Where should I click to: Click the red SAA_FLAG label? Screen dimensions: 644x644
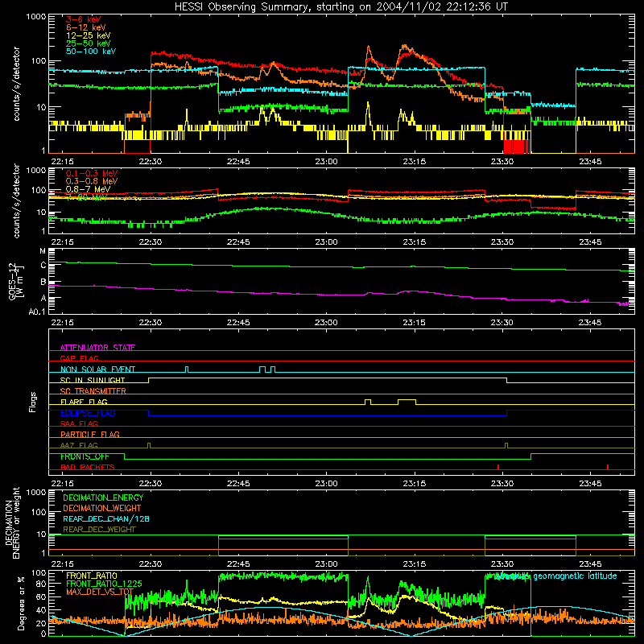79,423
